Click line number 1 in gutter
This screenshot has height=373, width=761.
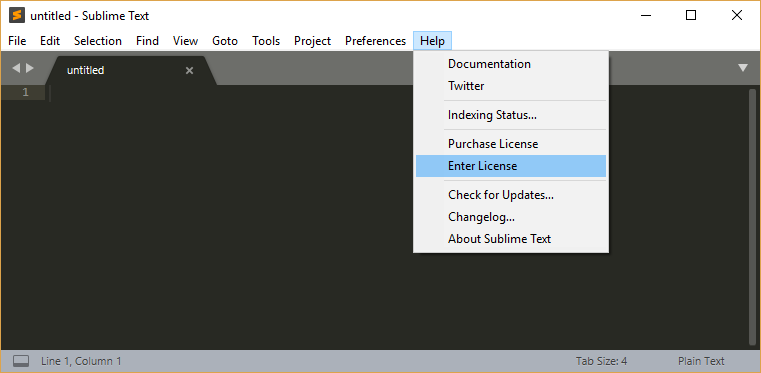tap(25, 92)
